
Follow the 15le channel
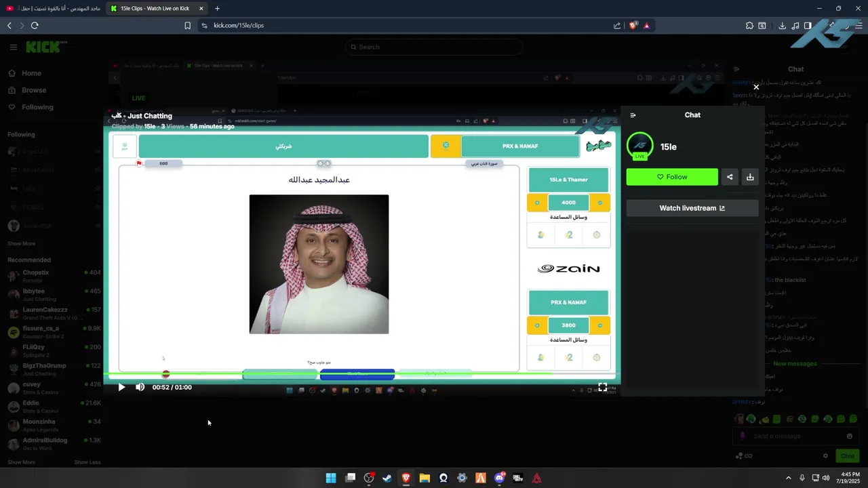click(672, 177)
